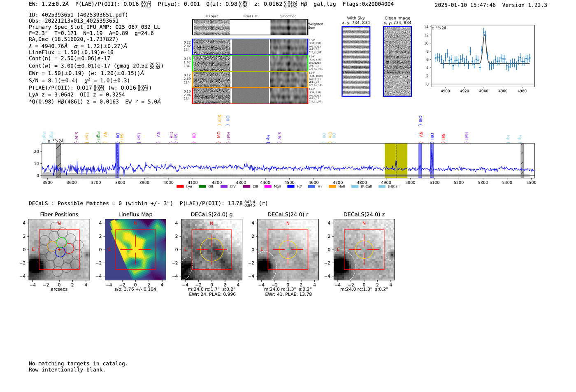Image resolution: width=576 pixels, height=392 pixels.
Task: Click the 'gal,lzg' header label
Action: pos(325,4)
